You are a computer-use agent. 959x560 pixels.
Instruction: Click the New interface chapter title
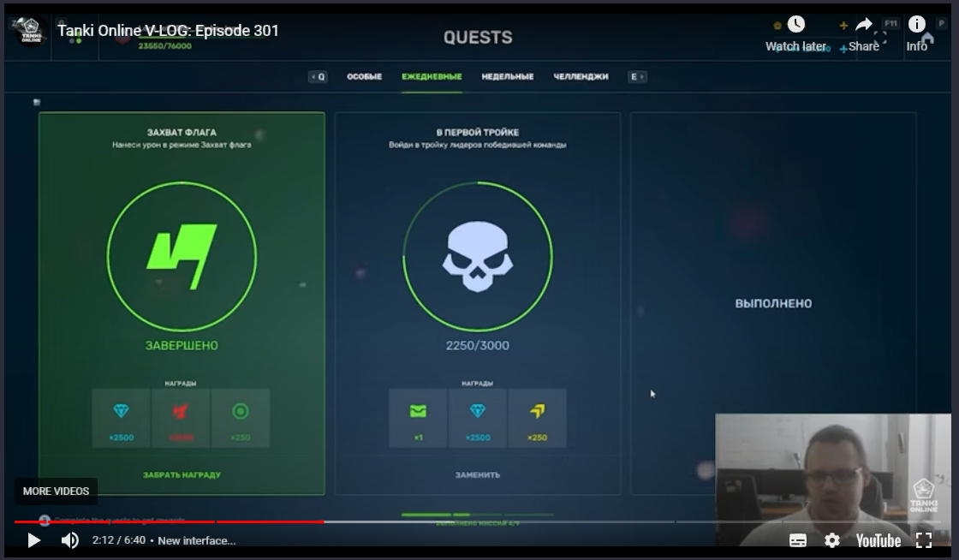click(196, 540)
